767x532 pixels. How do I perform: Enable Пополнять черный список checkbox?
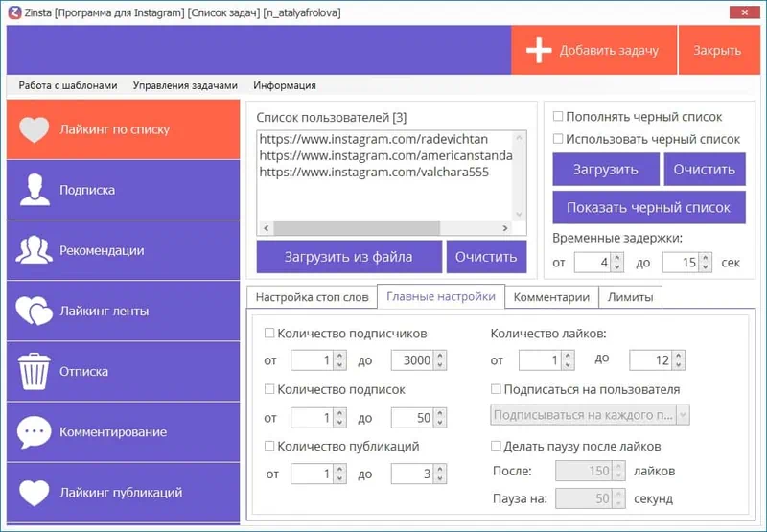558,116
